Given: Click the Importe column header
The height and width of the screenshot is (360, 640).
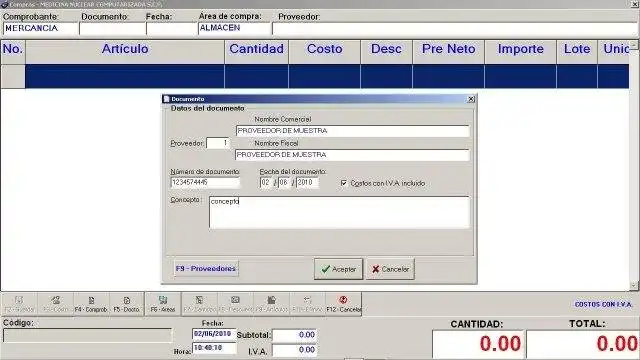Looking at the screenshot, I should 520,51.
